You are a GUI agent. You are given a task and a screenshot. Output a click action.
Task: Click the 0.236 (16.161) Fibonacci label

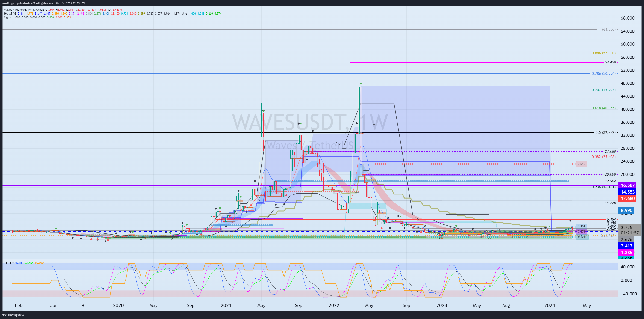[x=603, y=187]
